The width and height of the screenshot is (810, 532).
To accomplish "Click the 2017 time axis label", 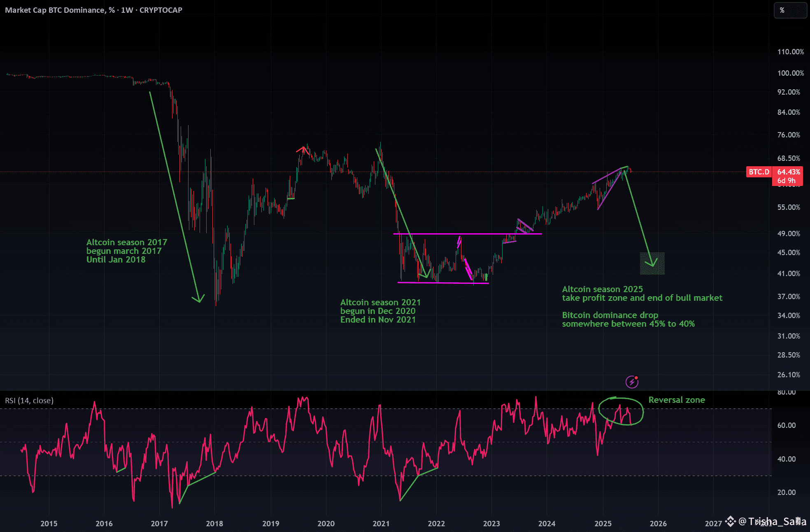I will click(x=159, y=524).
